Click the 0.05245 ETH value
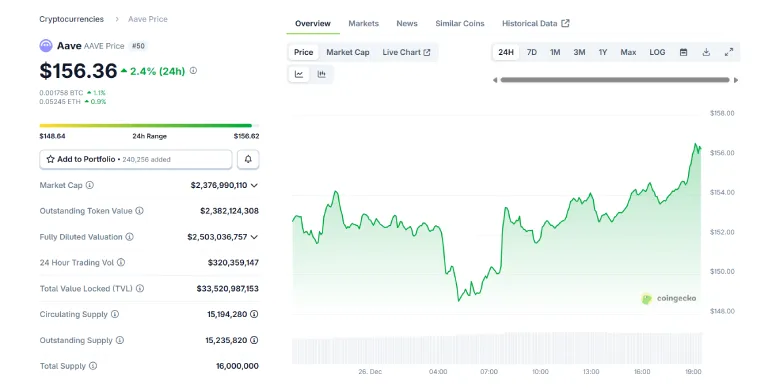 (60, 101)
